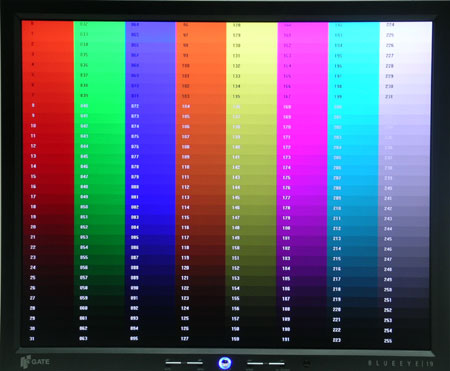Select the magenta swatch labeled 176
Image resolution: width=450 pixels, height=371 pixels.
[x=302, y=188]
